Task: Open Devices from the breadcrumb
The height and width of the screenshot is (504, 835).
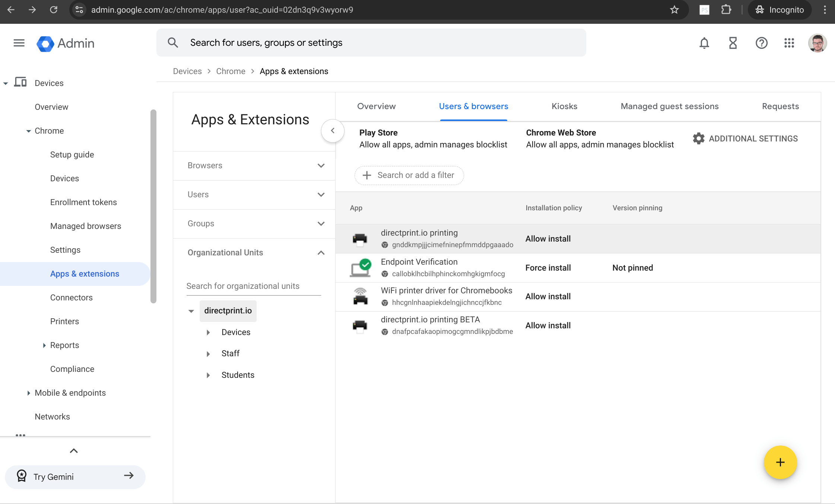Action: 187,71
